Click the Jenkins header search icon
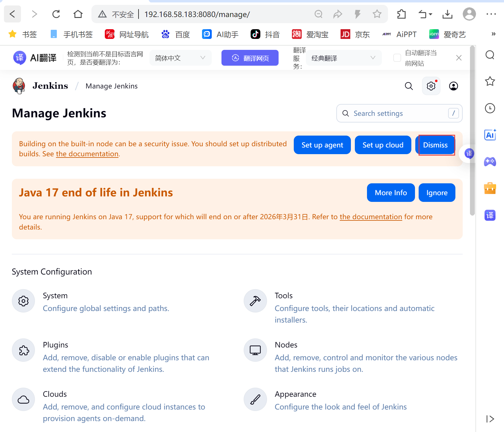 pyautogui.click(x=409, y=86)
